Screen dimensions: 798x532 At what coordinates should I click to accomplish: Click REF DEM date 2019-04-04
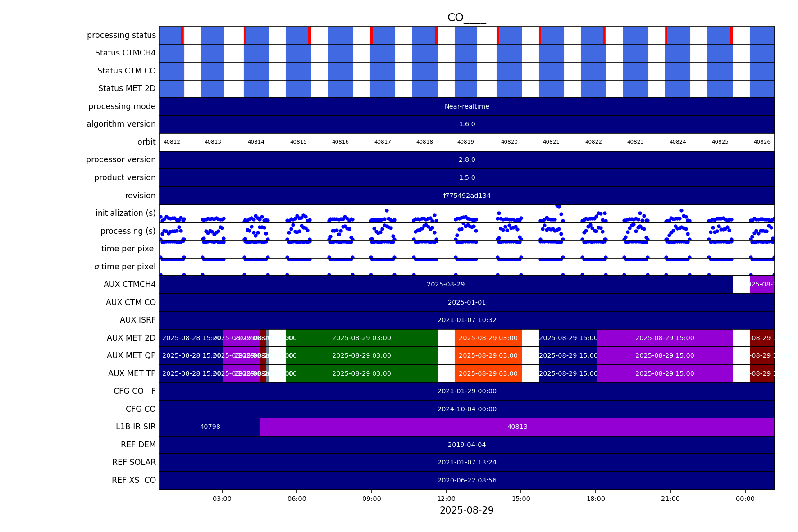click(467, 445)
